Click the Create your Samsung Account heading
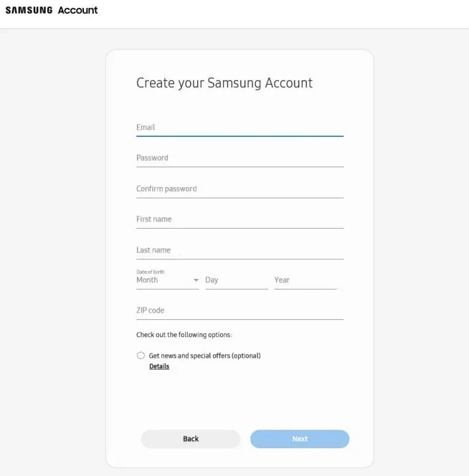The height and width of the screenshot is (476, 469). click(x=224, y=83)
